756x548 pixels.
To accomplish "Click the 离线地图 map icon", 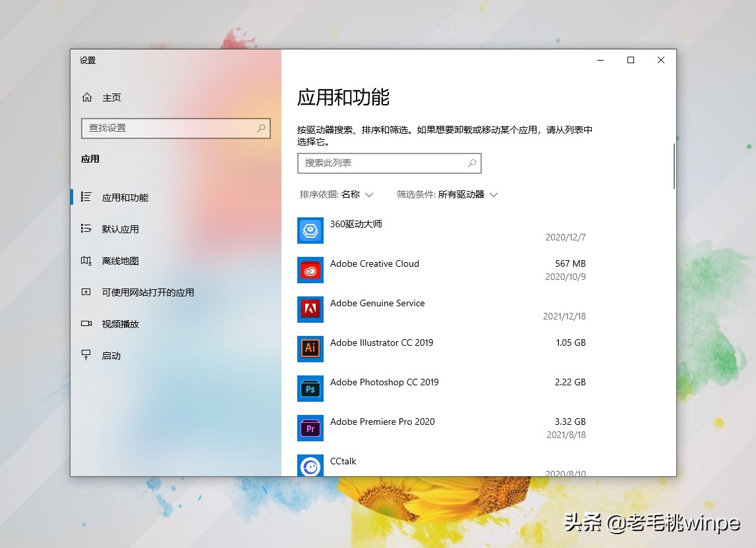I will click(86, 260).
